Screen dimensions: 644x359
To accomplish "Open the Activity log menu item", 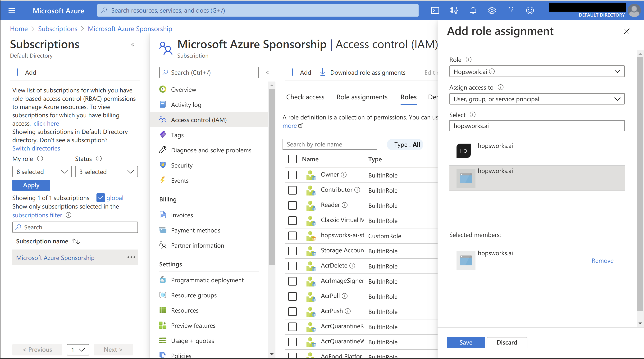I will (x=186, y=105).
